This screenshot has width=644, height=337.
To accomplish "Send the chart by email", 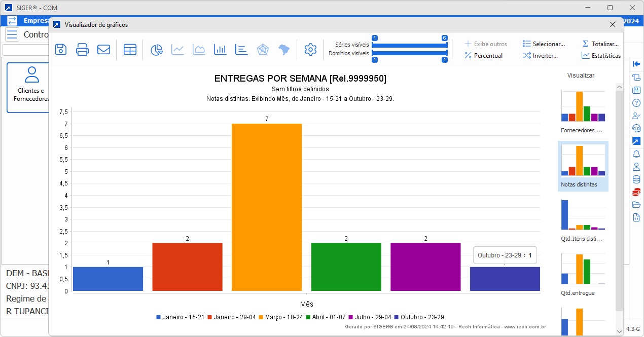I will coord(103,49).
